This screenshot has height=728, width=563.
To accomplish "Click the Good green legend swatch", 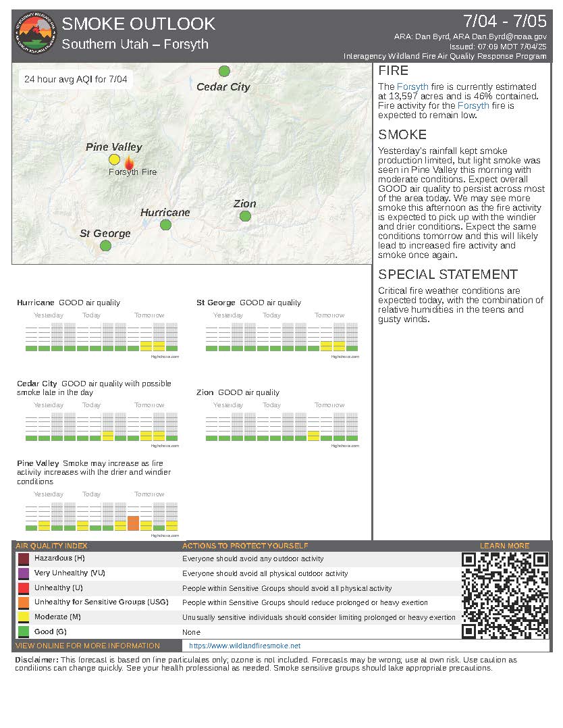I will click(24, 632).
